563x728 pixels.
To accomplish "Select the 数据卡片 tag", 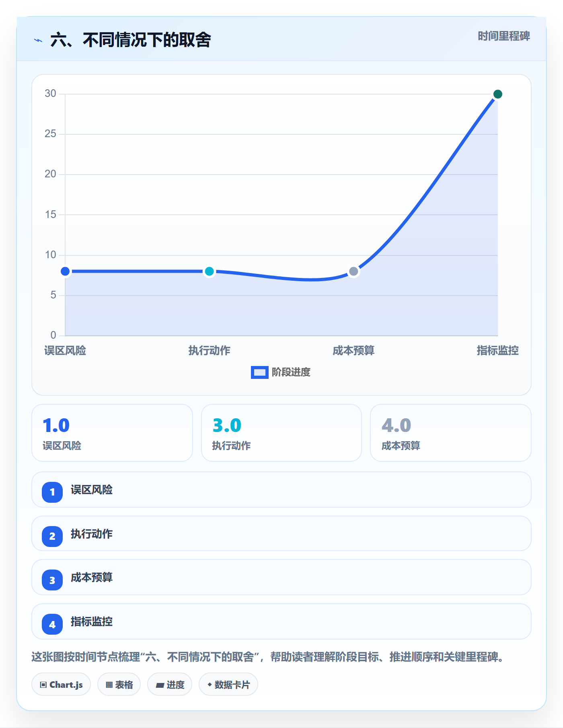I will (228, 684).
